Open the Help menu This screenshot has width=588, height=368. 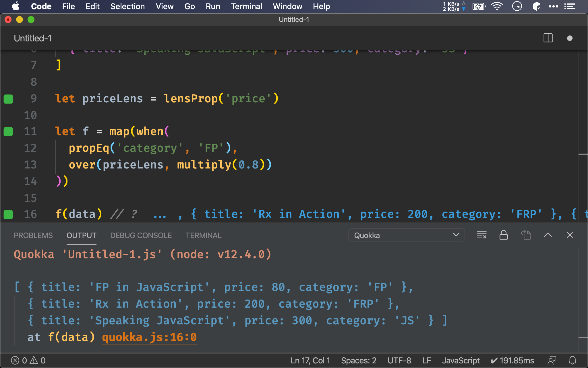point(321,6)
